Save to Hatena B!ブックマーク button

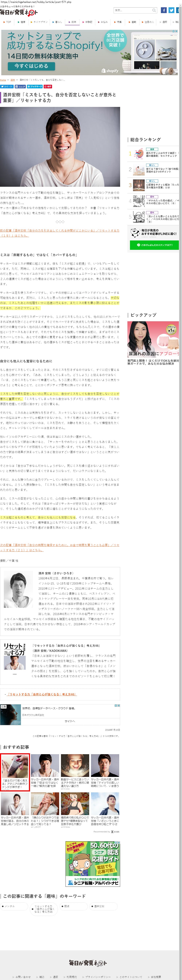click(x=35, y=86)
